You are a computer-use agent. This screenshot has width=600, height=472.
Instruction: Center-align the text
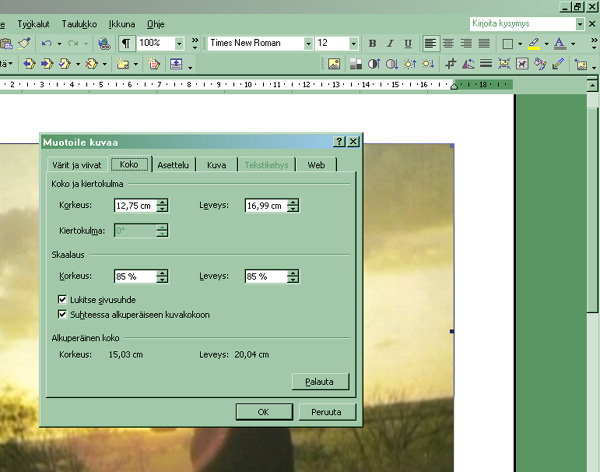(448, 44)
